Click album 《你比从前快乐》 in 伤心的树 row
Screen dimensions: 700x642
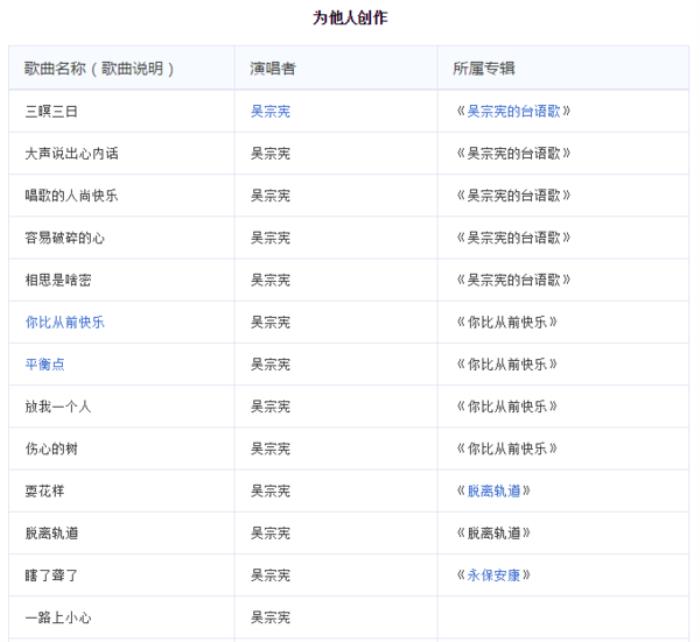tap(507, 449)
